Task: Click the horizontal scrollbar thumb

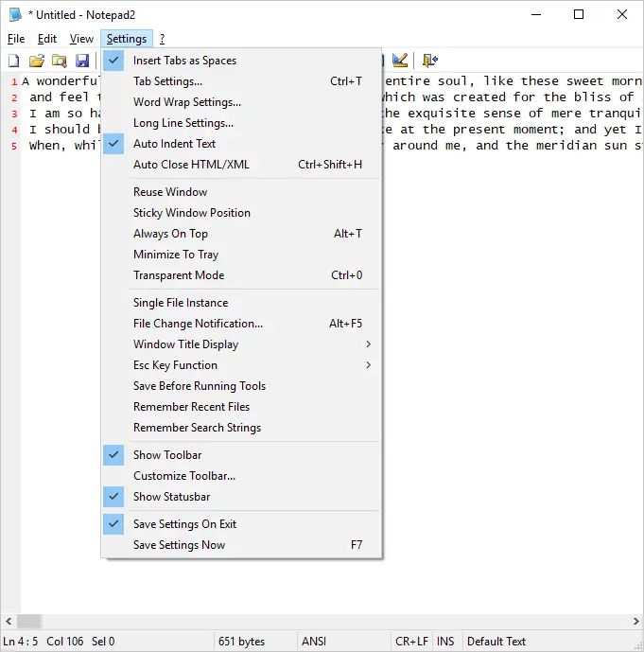Action: click(29, 621)
